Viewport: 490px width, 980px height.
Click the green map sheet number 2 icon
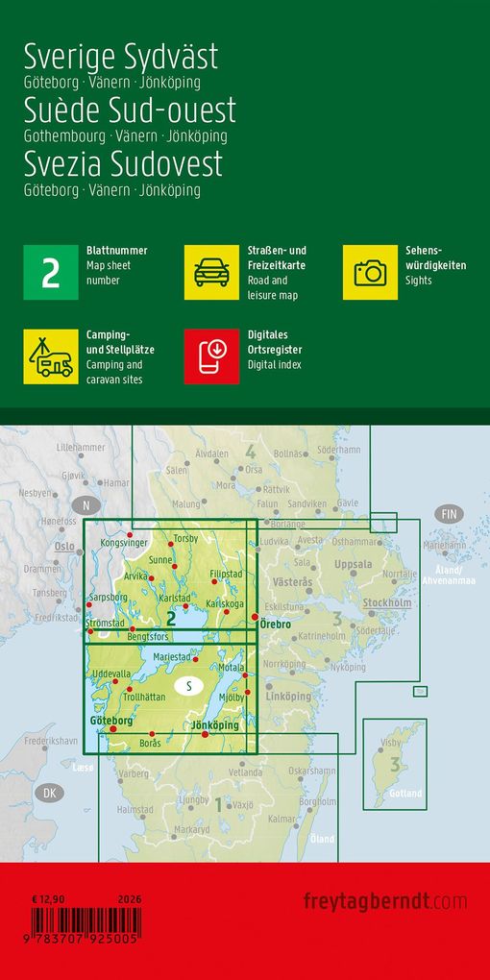click(51, 272)
